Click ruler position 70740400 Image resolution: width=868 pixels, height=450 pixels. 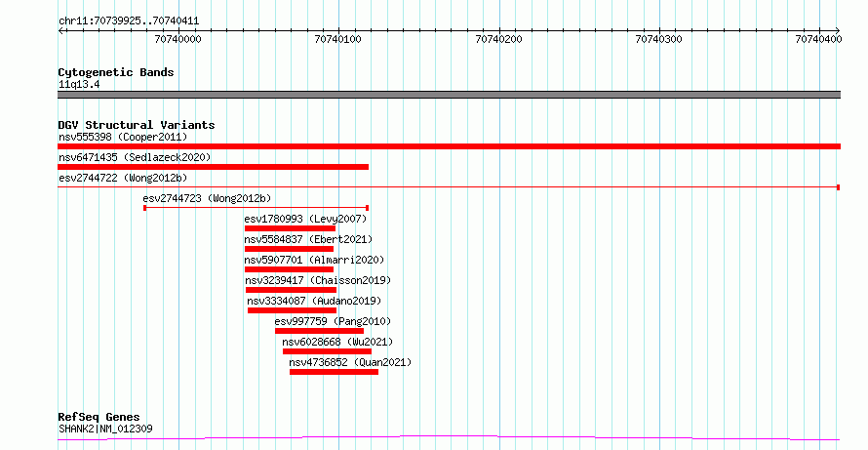tap(818, 39)
